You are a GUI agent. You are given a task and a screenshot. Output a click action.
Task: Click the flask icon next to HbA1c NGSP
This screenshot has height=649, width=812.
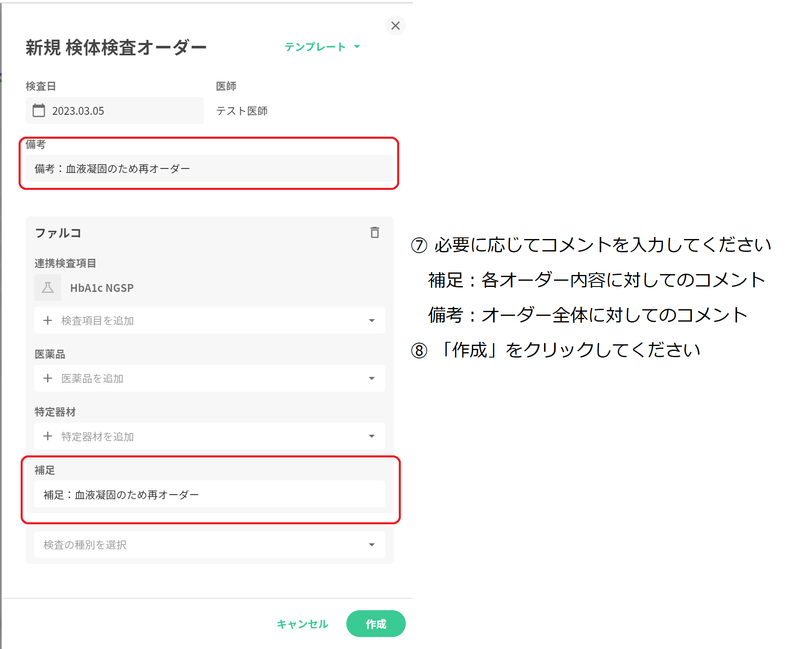48,288
